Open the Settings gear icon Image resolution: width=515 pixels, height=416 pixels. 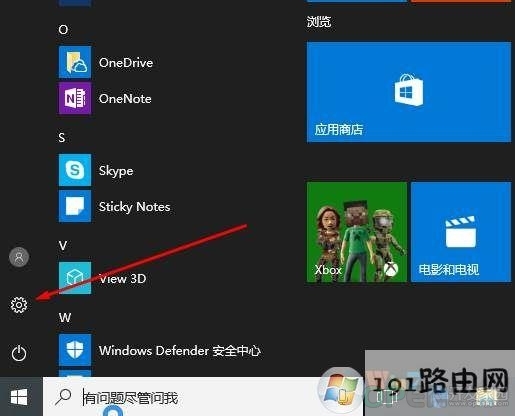pyautogui.click(x=19, y=305)
